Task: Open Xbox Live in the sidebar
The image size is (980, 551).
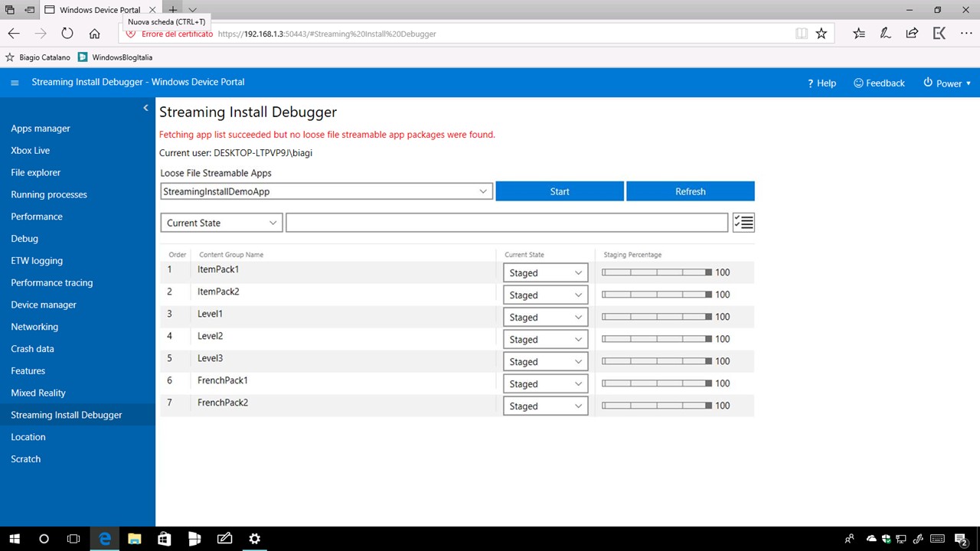Action: (31, 151)
